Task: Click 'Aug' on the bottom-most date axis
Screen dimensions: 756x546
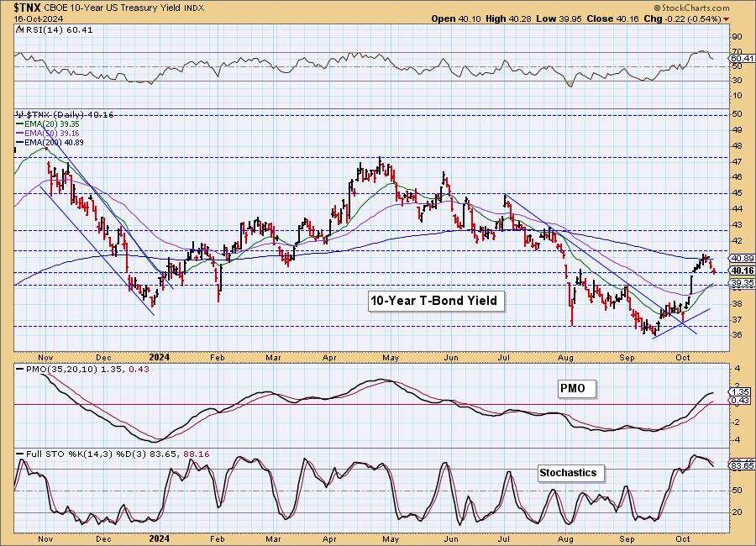Action: (x=565, y=538)
